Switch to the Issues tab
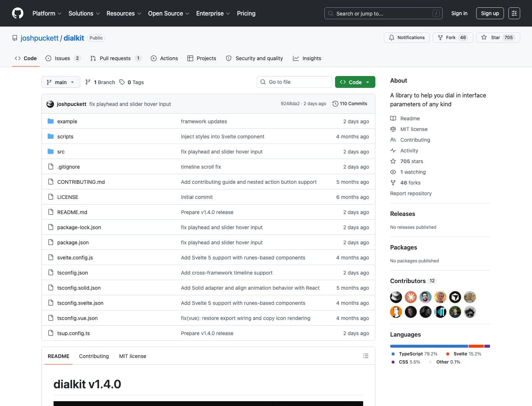The width and height of the screenshot is (532, 406). click(x=63, y=58)
